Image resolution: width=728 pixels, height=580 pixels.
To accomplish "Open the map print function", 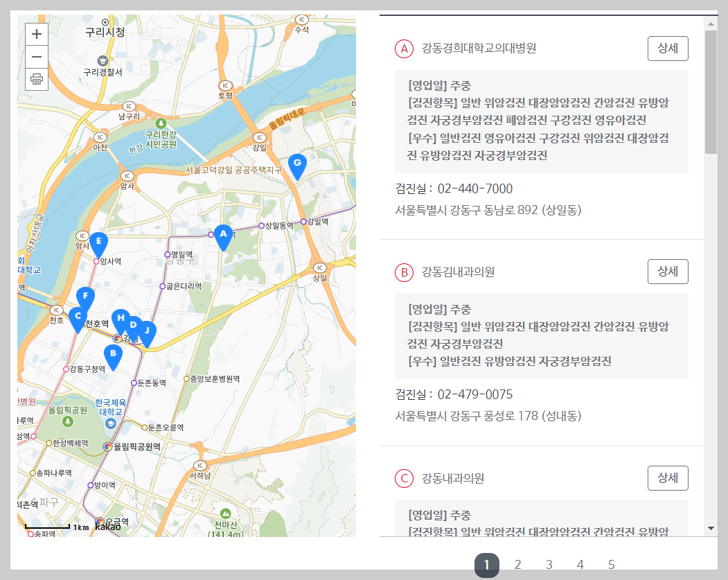I will [x=36, y=79].
